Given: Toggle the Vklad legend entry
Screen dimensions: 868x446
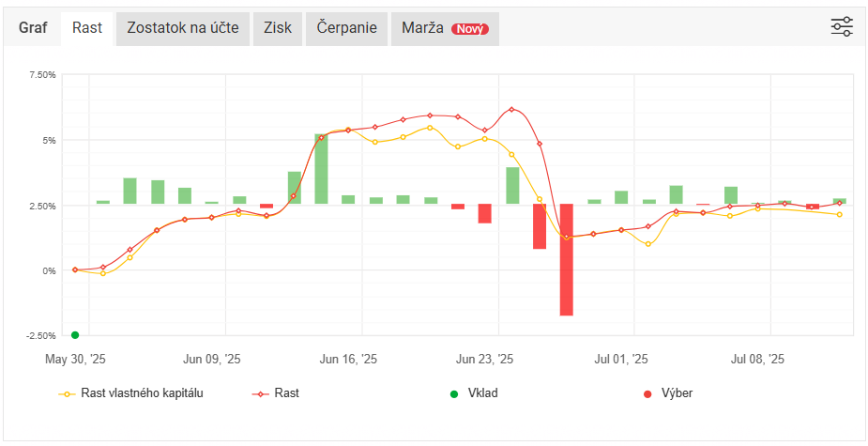Looking at the screenshot, I should (x=482, y=393).
